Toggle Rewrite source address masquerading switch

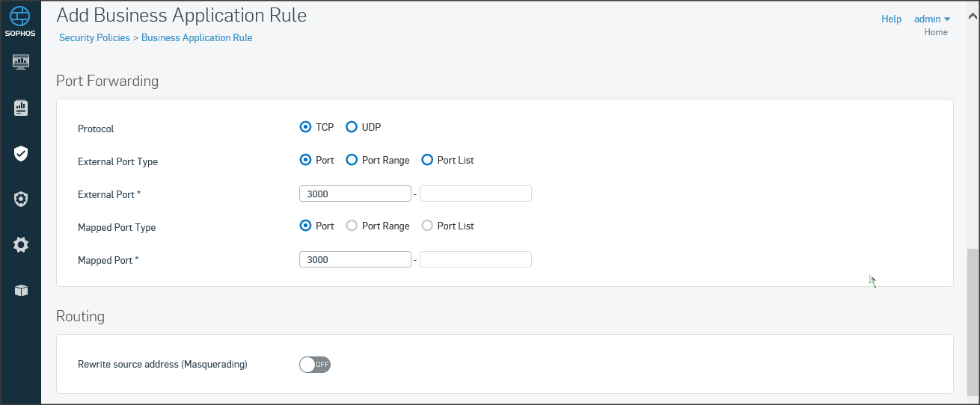coord(315,365)
